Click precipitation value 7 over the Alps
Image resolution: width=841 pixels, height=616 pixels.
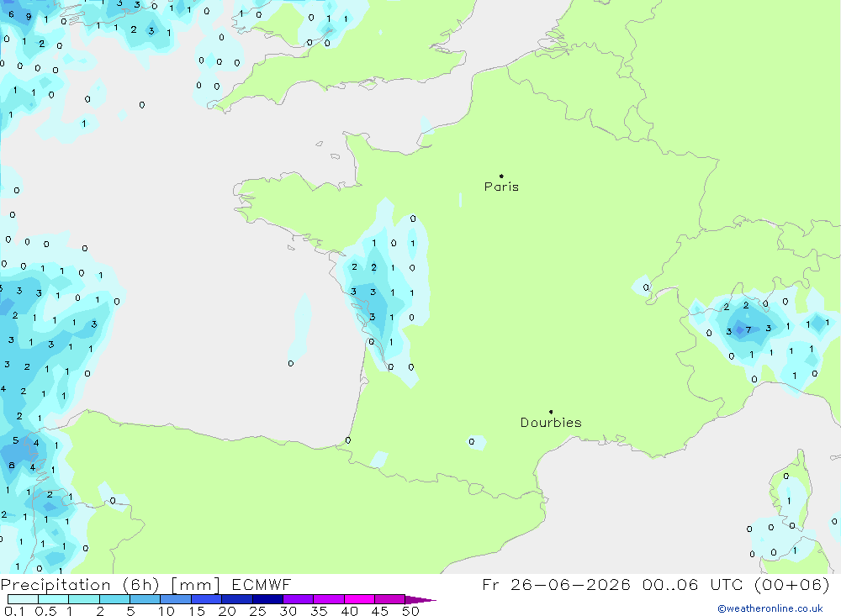point(748,329)
